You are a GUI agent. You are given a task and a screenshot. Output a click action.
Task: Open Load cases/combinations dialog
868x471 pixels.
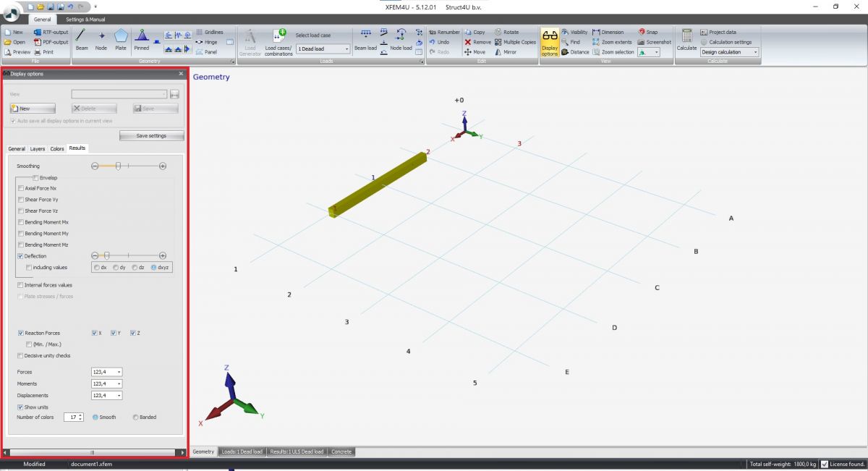coord(278,41)
